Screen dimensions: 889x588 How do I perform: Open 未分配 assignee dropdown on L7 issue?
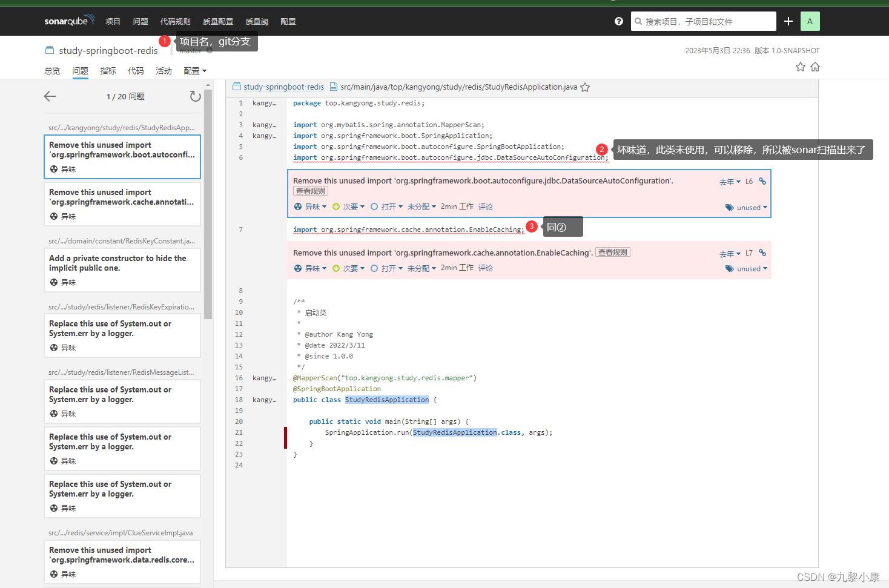[421, 268]
